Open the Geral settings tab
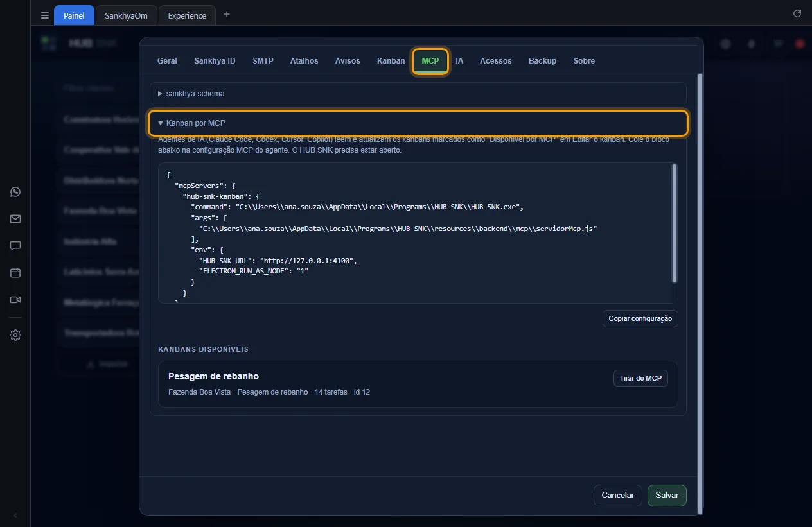This screenshot has width=812, height=527. tap(167, 61)
